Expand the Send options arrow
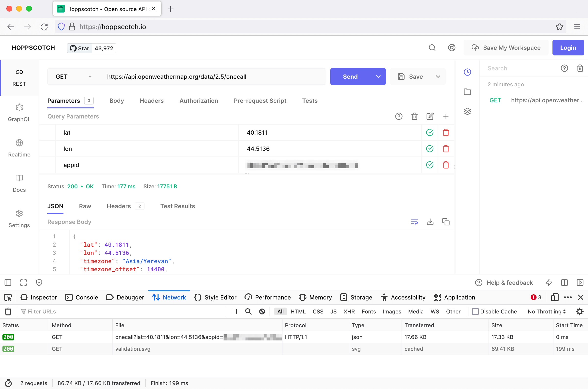This screenshot has width=588, height=389. click(378, 77)
